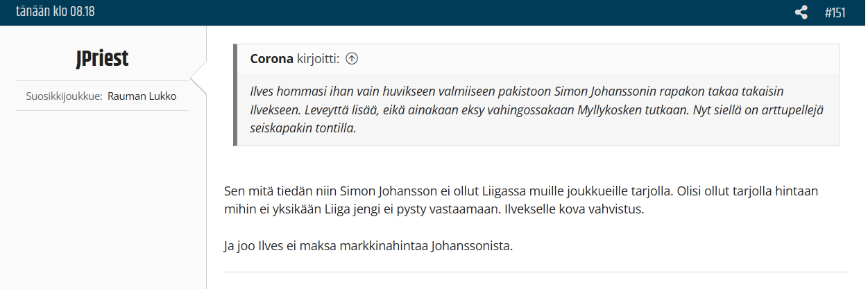Open JPriest's user profile

click(102, 59)
